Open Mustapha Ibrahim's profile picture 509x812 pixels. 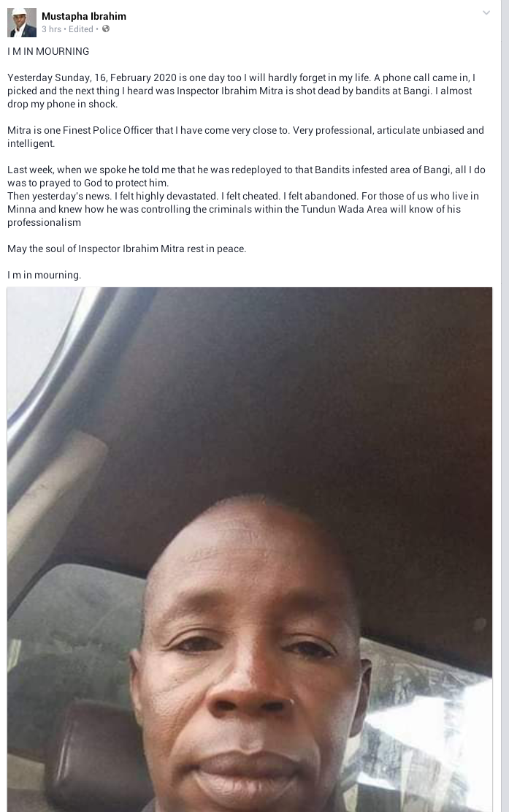click(22, 22)
